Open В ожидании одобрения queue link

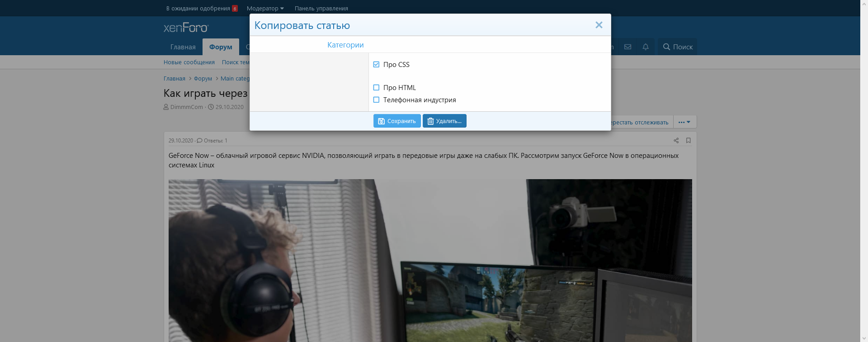point(202,8)
